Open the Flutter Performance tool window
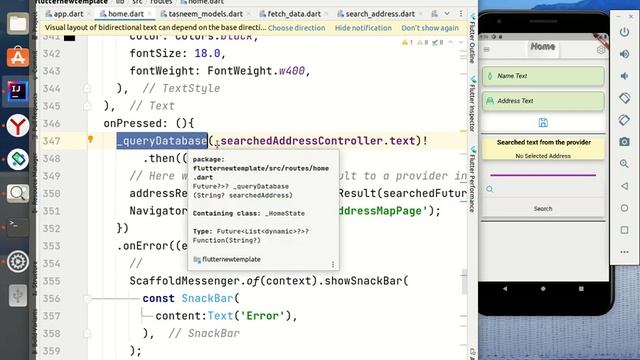640x360 pixels. click(472, 180)
